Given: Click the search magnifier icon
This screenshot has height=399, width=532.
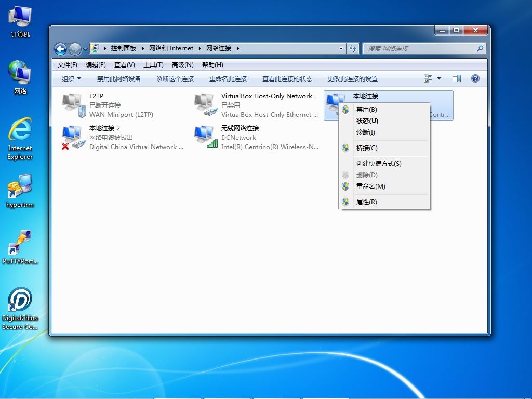Looking at the screenshot, I should [x=480, y=48].
